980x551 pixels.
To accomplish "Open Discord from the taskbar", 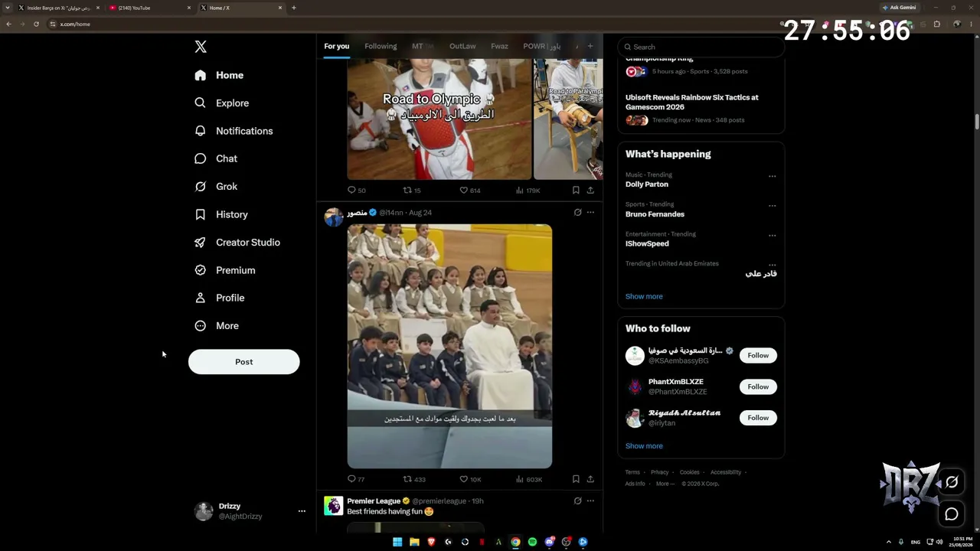I will point(549,542).
